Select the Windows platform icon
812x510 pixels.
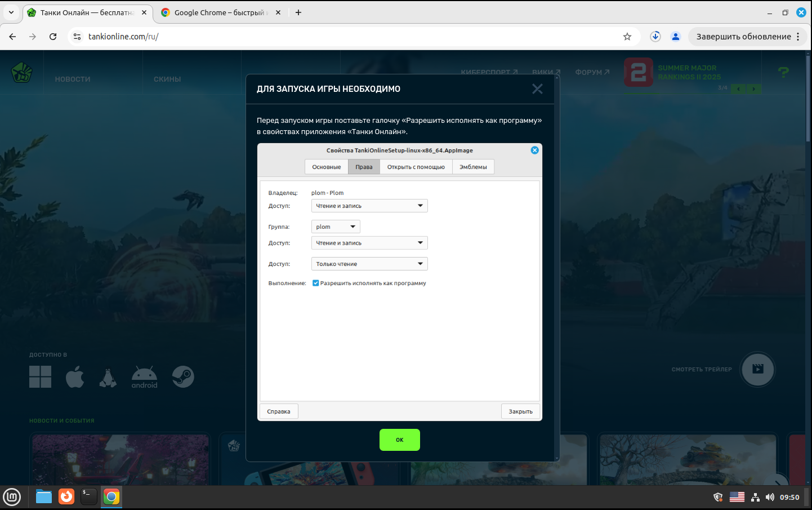40,376
